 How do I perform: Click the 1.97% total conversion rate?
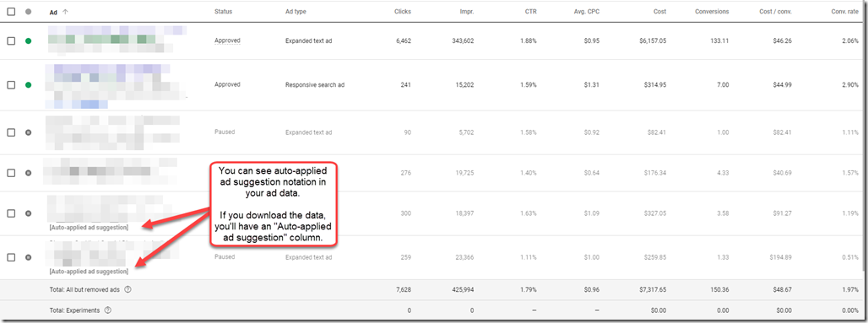tap(849, 289)
